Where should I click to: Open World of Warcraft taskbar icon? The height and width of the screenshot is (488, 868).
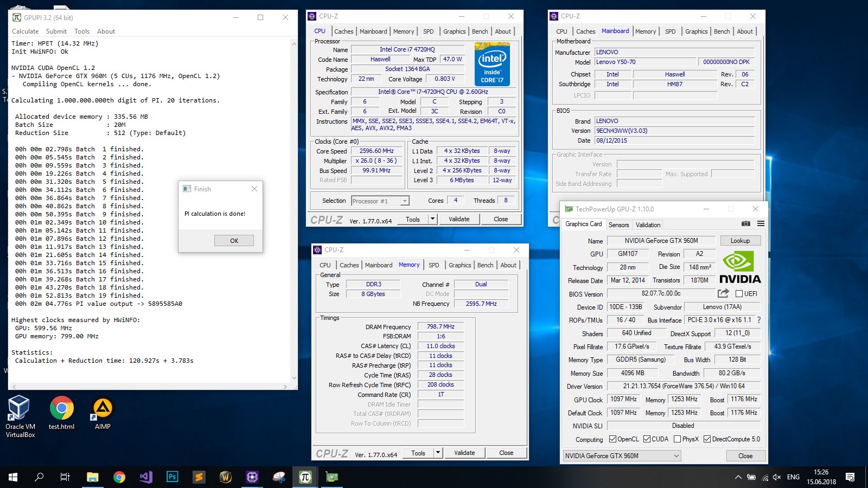[x=226, y=477]
